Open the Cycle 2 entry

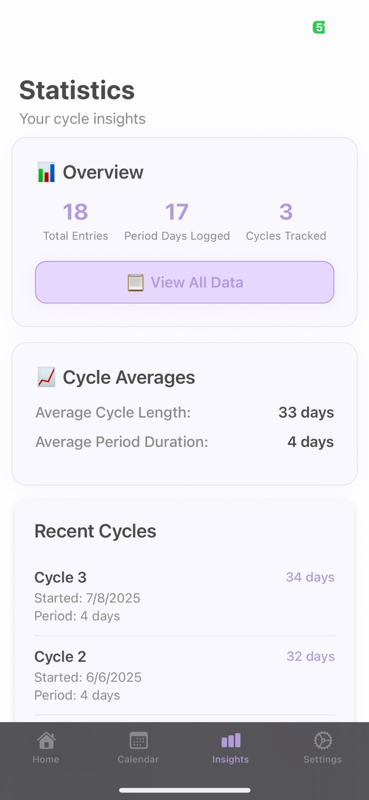(185, 676)
